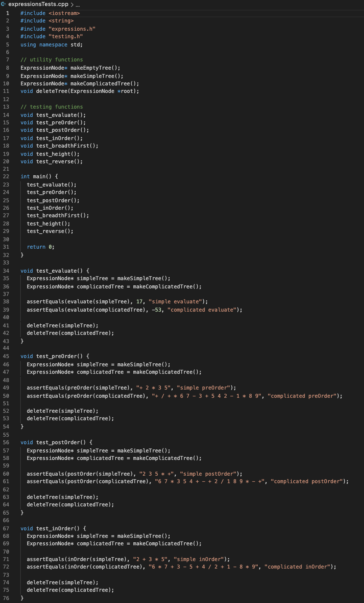
Task: Place cursor on '#include <iostream>' line
Action: tap(50, 13)
